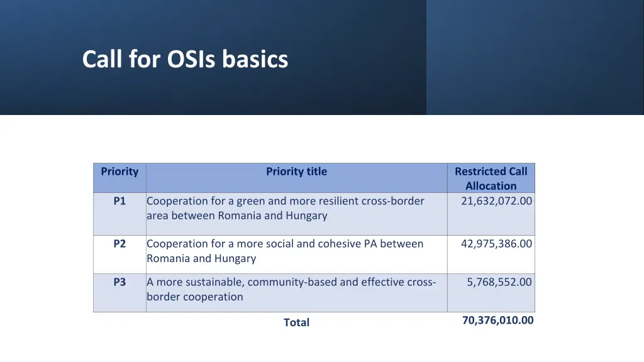Image resolution: width=644 pixels, height=362 pixels.
Task: Select the allocation value 21,632,072.00
Action: tap(496, 201)
